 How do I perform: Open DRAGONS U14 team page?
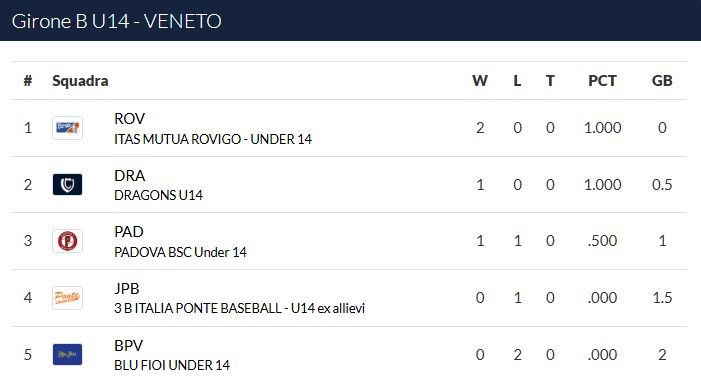pyautogui.click(x=158, y=195)
